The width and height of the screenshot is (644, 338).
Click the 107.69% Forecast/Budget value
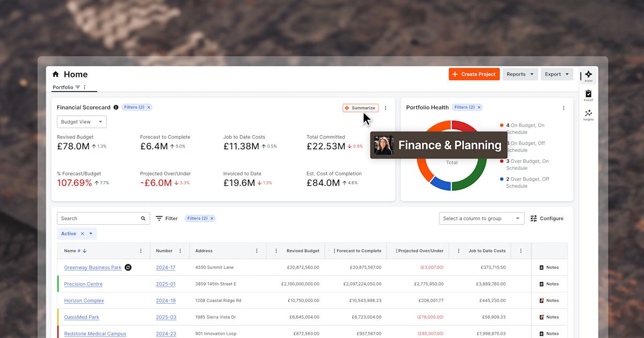pos(75,183)
